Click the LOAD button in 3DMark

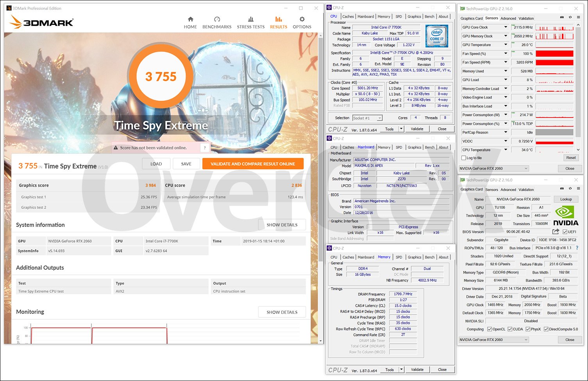tap(156, 164)
